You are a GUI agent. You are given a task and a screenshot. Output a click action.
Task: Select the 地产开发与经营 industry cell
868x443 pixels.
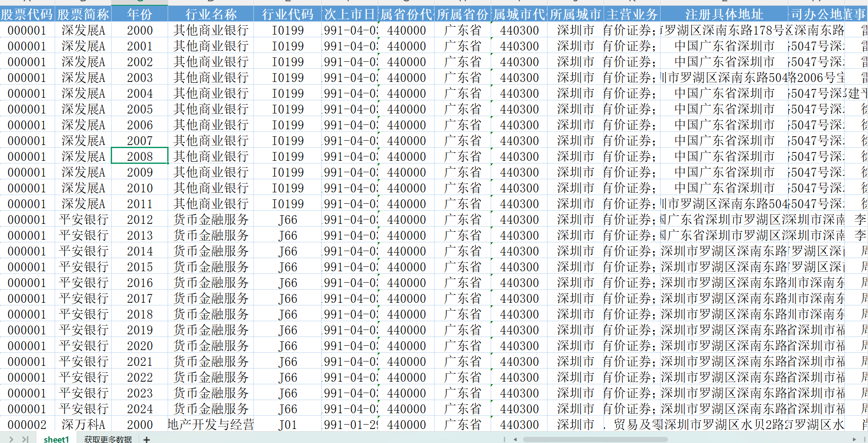pos(211,425)
